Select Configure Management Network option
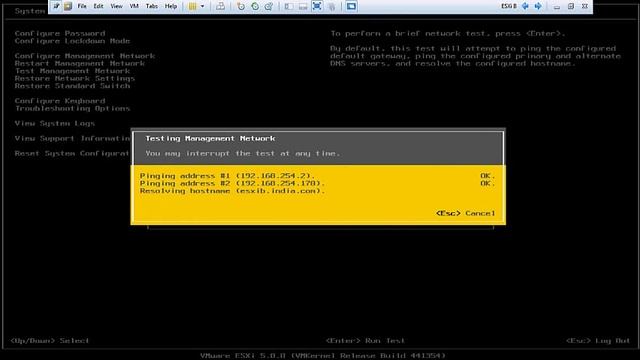 (x=85, y=56)
